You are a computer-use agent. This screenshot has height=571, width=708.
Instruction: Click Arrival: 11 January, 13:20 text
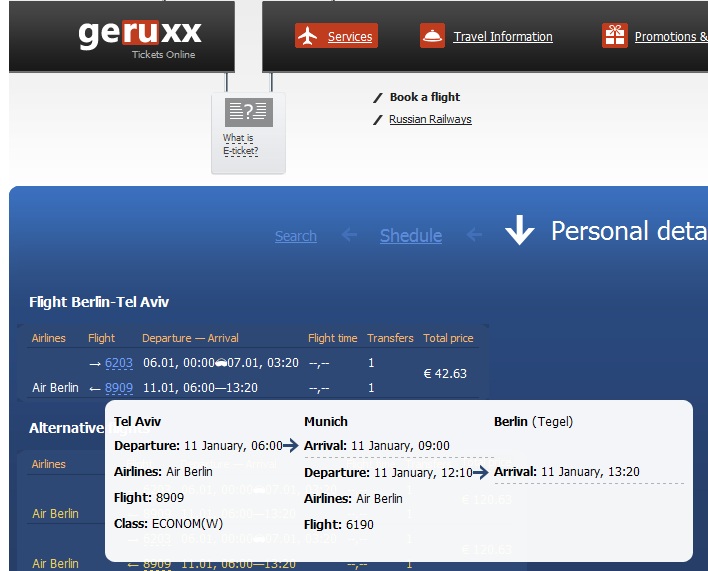567,472
